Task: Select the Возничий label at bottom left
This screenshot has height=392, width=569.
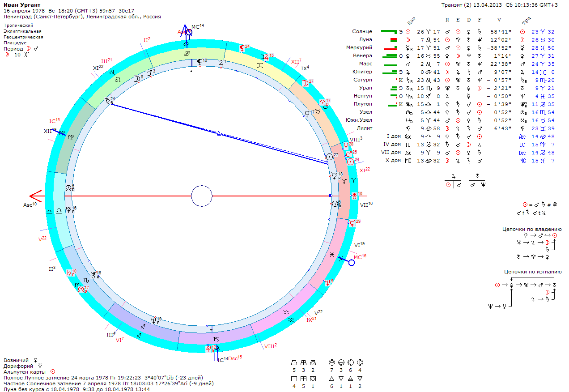Action: [16, 360]
